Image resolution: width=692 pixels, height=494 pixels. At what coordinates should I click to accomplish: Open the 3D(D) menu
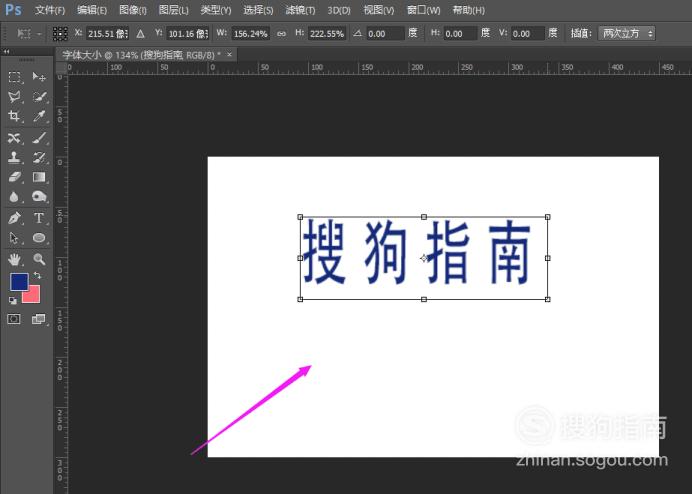(339, 10)
